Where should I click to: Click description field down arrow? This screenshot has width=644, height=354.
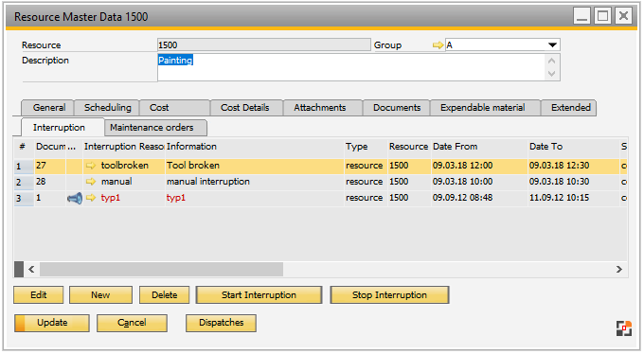pyautogui.click(x=551, y=74)
